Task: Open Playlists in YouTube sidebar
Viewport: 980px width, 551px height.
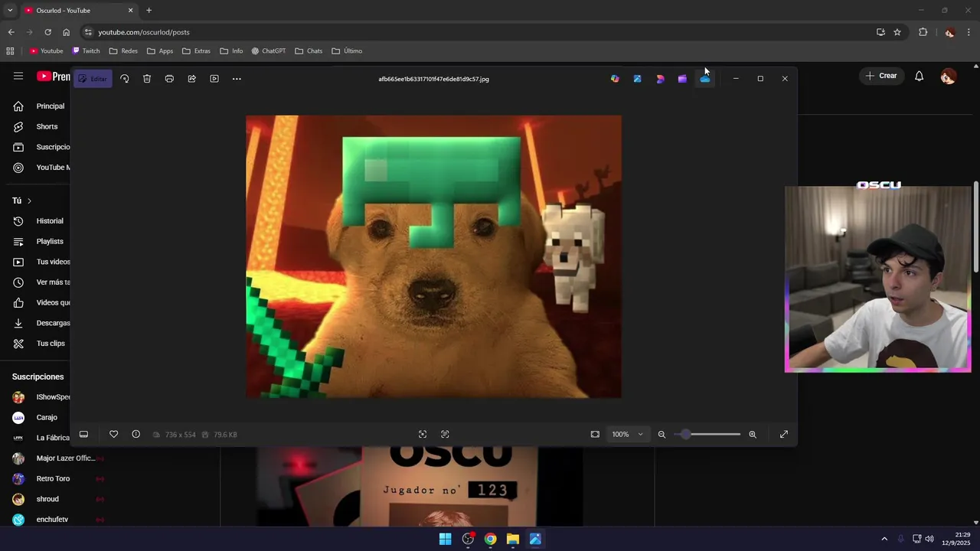Action: coord(40,241)
